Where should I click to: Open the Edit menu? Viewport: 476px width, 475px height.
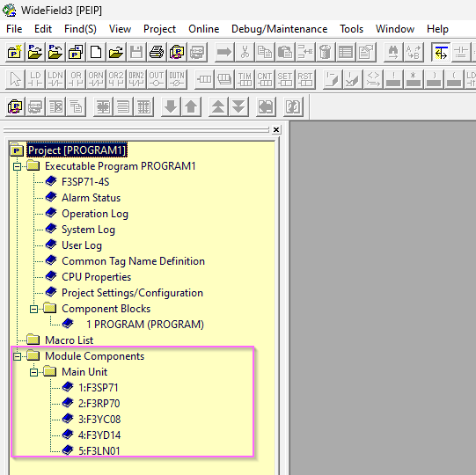point(43,29)
